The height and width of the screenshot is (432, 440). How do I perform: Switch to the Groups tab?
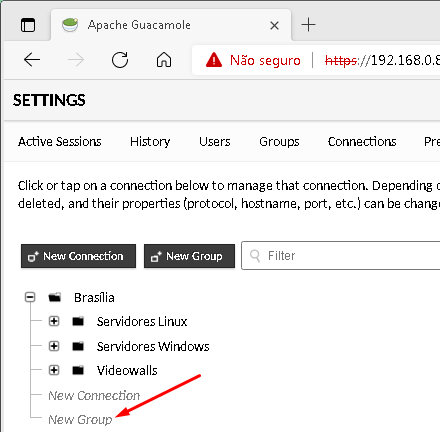[279, 142]
